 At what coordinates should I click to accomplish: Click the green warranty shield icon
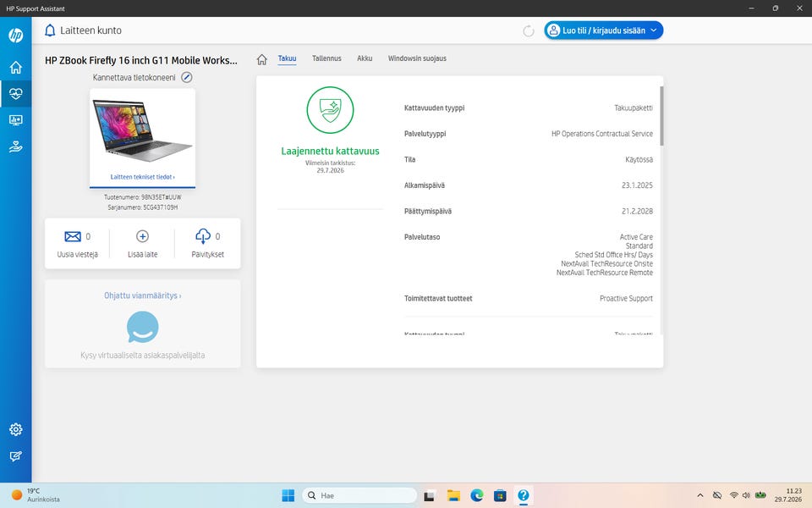(x=331, y=110)
